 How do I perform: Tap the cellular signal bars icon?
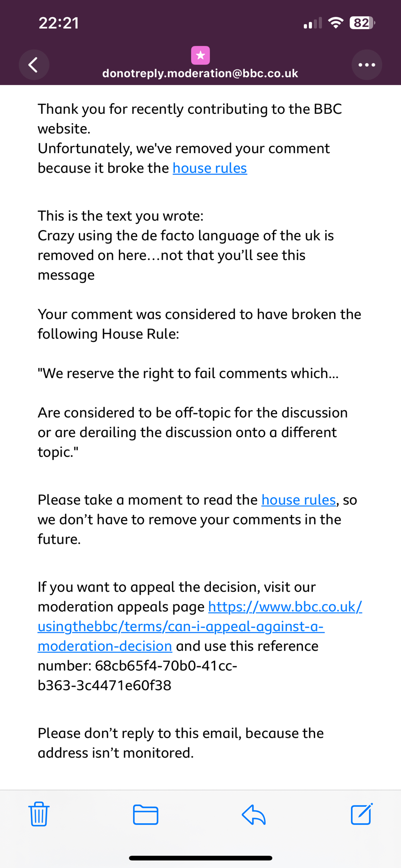click(312, 23)
